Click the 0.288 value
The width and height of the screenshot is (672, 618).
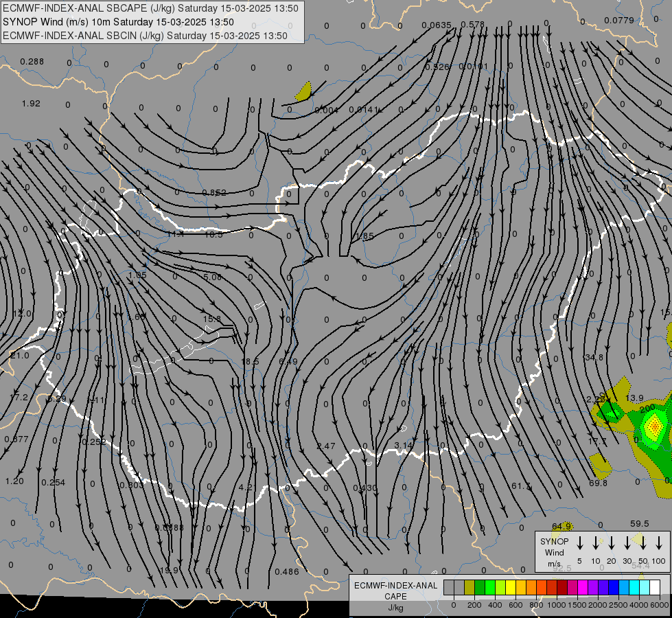pyautogui.click(x=32, y=62)
